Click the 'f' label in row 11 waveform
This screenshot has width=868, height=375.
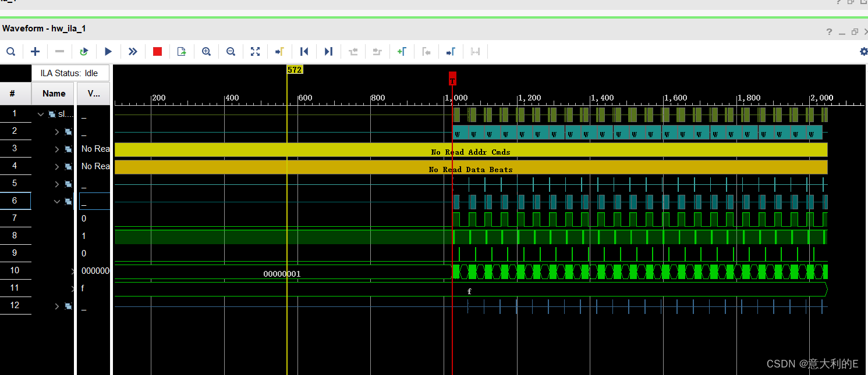click(x=469, y=291)
